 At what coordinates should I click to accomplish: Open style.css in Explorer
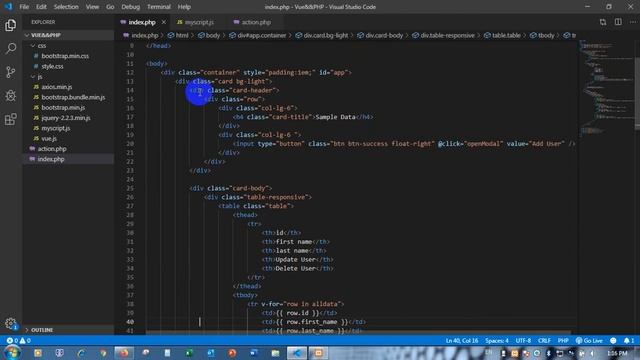click(52, 66)
